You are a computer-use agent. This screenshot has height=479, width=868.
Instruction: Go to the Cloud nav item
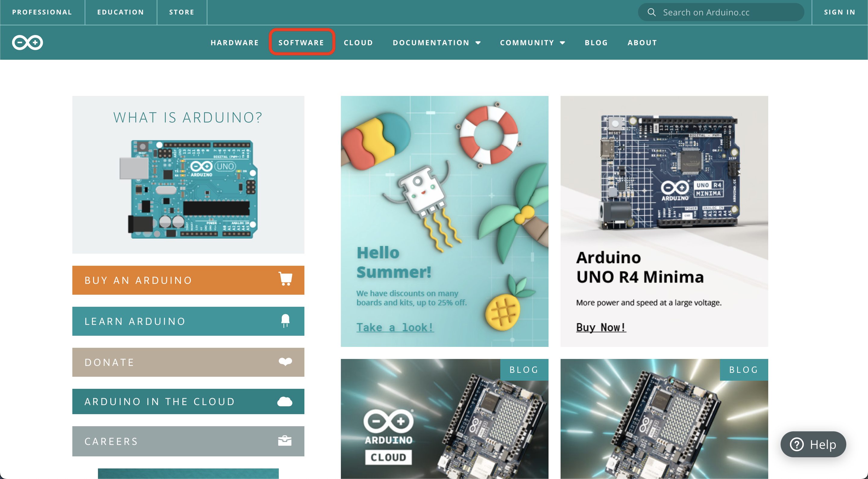(x=358, y=43)
